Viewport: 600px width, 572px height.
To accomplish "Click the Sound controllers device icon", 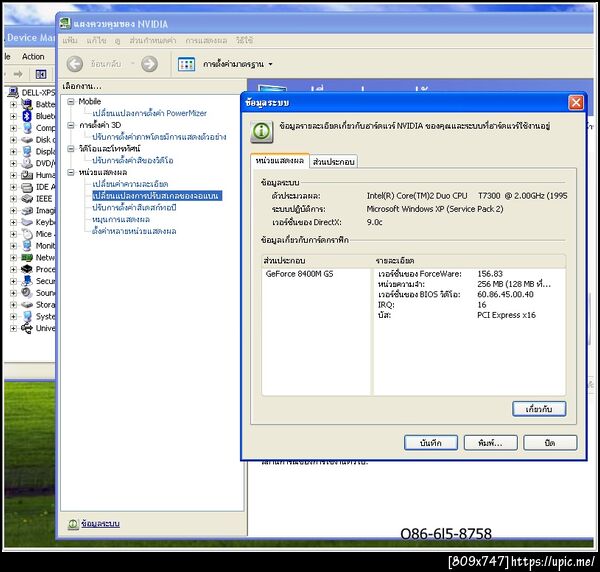I will (x=27, y=293).
